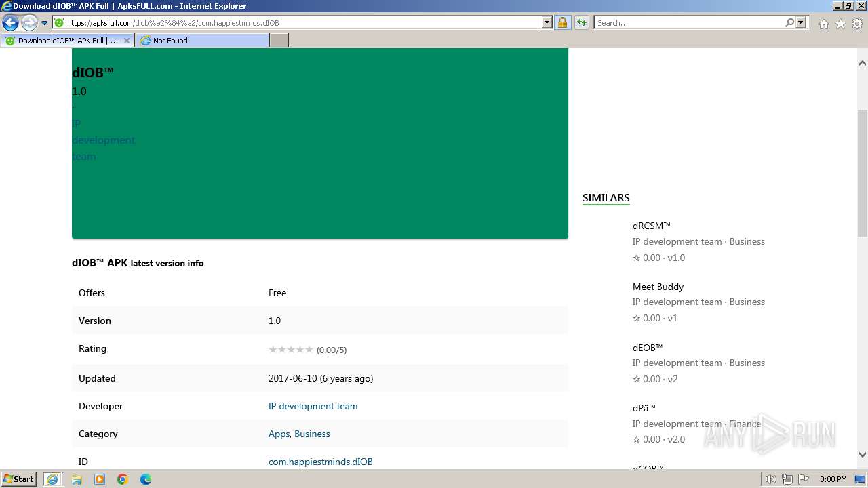Open the Business category link
The height and width of the screenshot is (488, 868).
[312, 434]
